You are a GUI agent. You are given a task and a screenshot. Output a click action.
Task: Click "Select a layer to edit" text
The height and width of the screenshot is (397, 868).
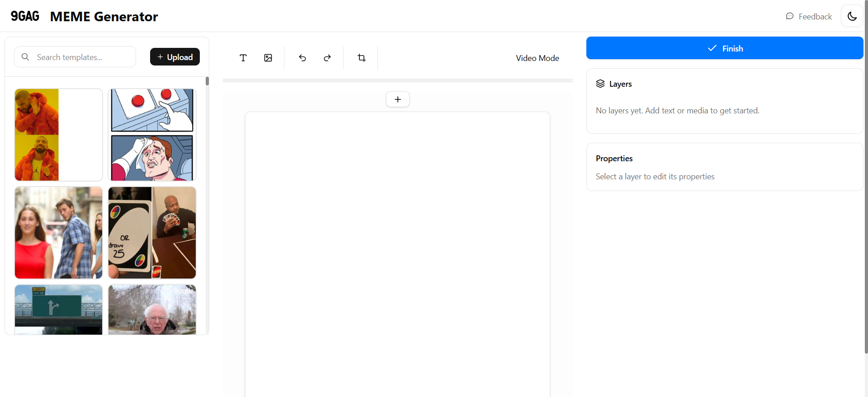point(655,177)
